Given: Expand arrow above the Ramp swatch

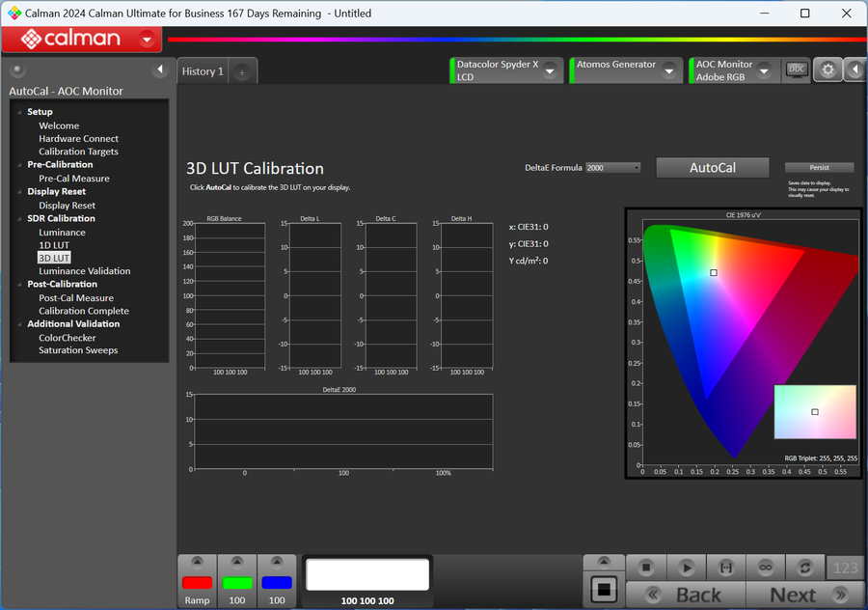Looking at the screenshot, I should tap(197, 563).
